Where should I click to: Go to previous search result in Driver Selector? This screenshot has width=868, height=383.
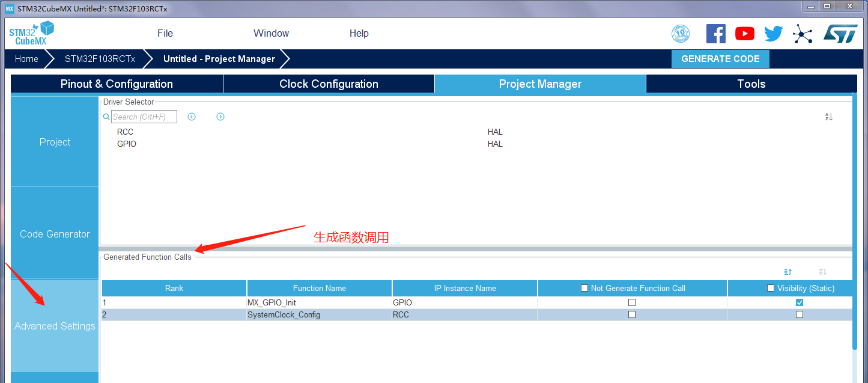click(x=192, y=117)
